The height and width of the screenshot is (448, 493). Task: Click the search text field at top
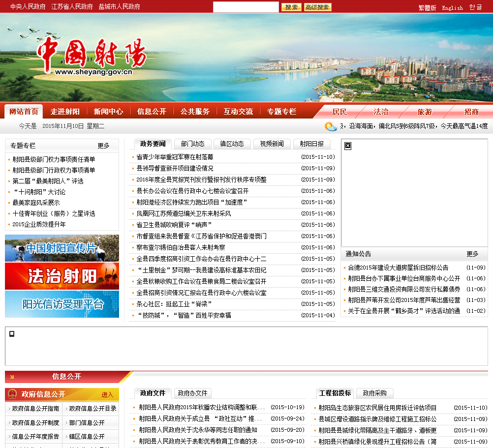(246, 7)
